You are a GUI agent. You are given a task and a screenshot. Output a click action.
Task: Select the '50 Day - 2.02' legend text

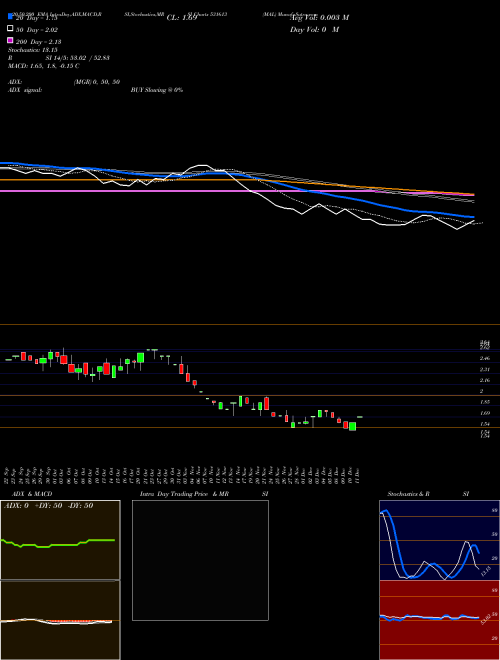[37, 30]
